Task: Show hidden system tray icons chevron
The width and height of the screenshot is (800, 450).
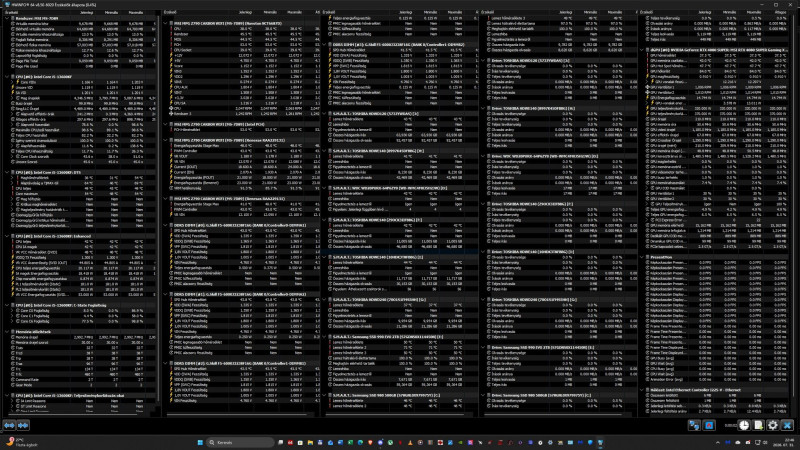Action: (x=718, y=442)
